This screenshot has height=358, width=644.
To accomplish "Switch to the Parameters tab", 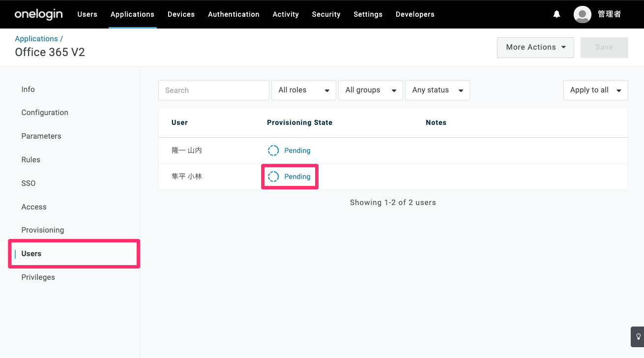I will (41, 136).
